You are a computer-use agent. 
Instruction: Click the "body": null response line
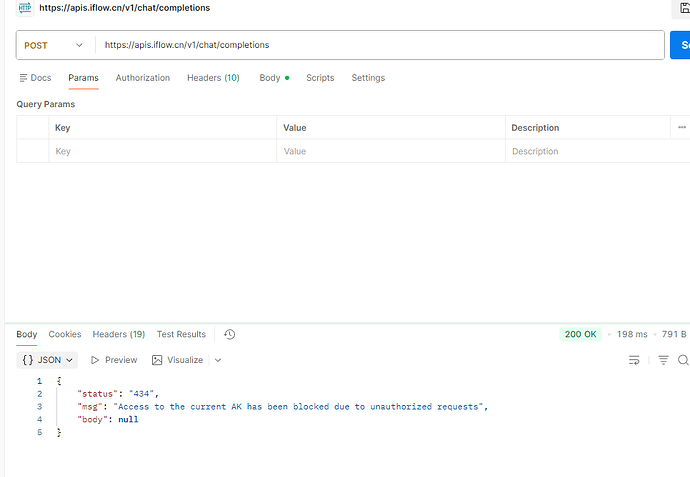click(108, 419)
